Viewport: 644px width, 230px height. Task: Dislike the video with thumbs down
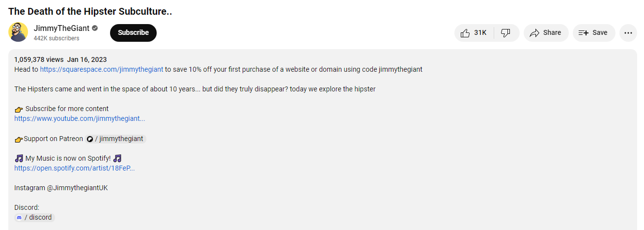505,33
